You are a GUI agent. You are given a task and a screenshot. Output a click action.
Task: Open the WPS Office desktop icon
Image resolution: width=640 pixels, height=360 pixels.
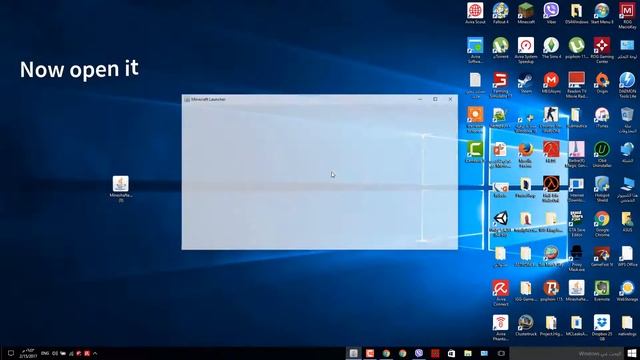(x=627, y=256)
